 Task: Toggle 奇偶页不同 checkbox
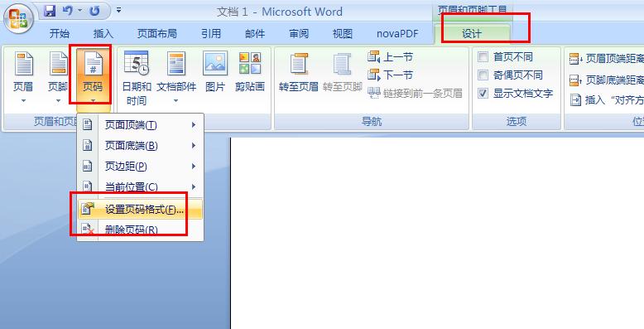483,75
